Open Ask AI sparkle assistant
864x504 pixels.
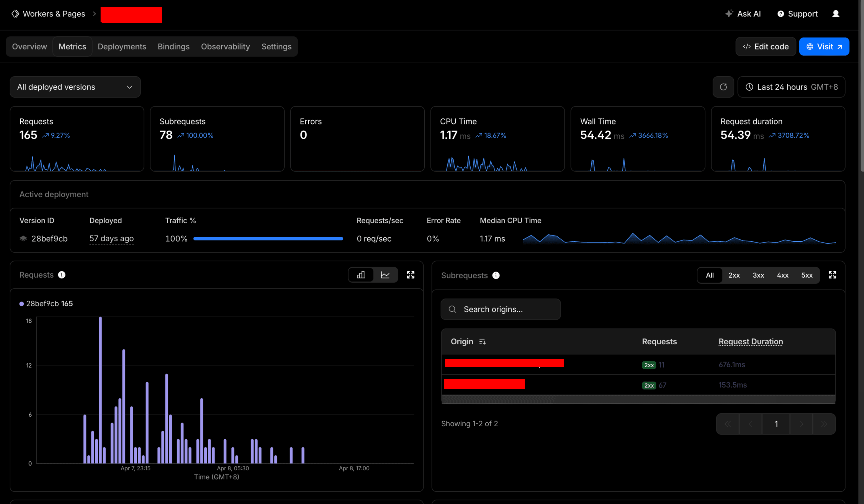743,14
